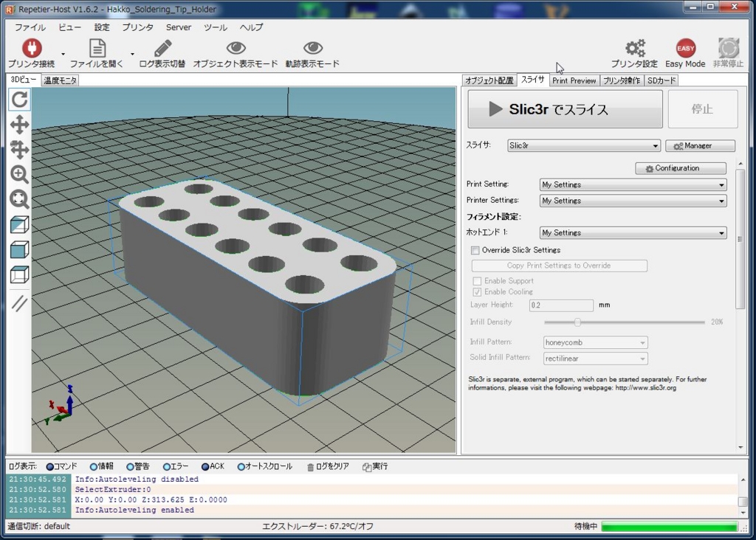Click the object display mode eye icon

point(236,48)
